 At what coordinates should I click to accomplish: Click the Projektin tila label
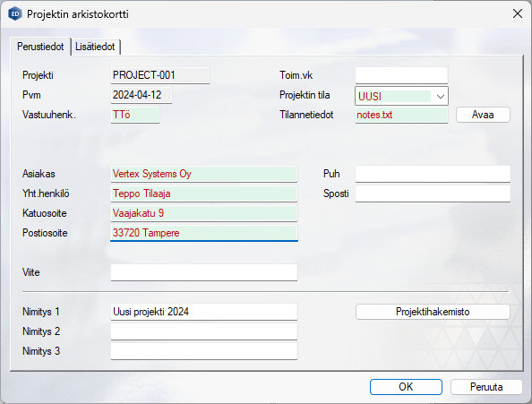(305, 95)
